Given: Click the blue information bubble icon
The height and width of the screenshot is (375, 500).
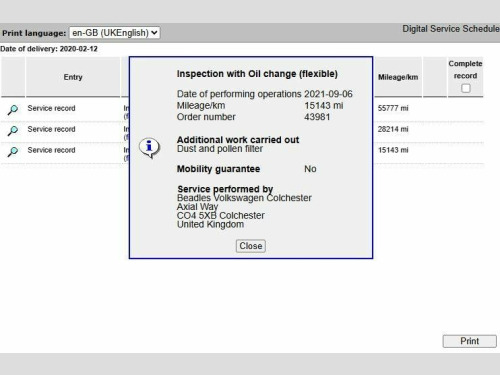Looking at the screenshot, I should coord(149,148).
